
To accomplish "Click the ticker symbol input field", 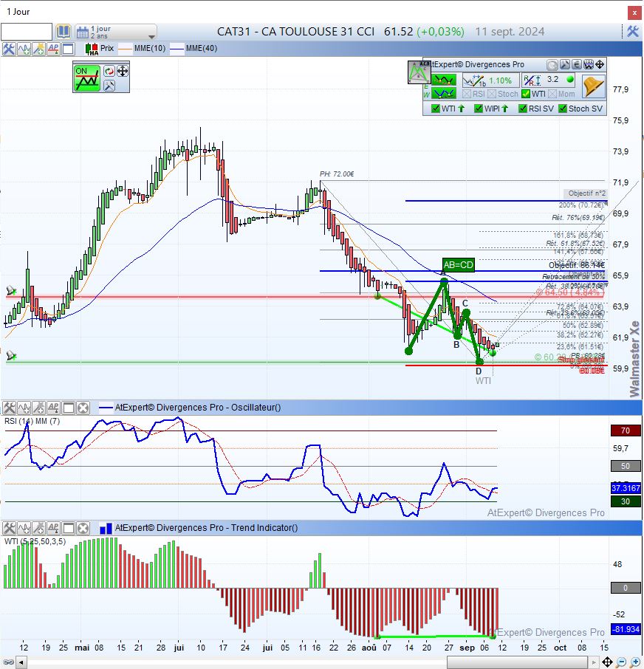I will point(27,32).
